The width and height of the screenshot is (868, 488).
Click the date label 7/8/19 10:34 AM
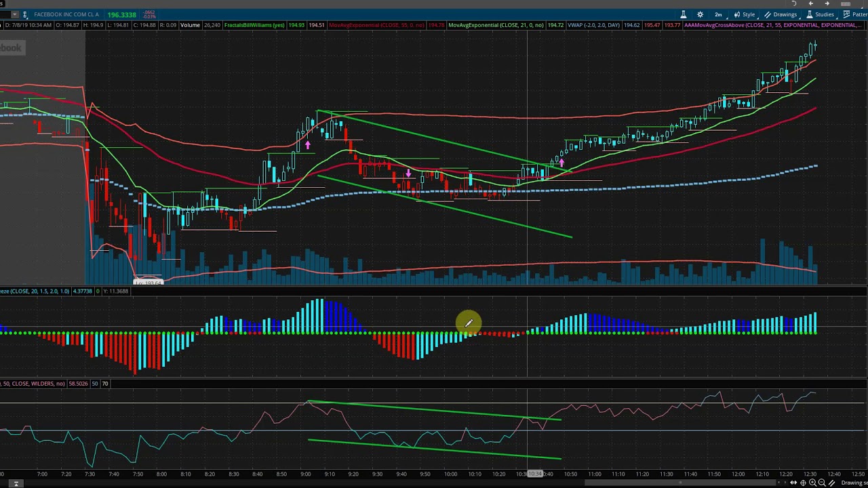[29, 25]
